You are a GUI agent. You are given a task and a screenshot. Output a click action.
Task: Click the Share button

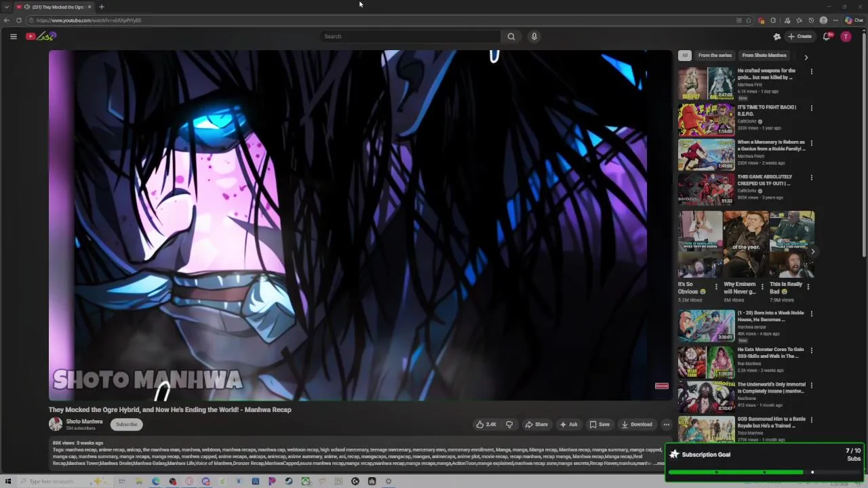point(536,424)
